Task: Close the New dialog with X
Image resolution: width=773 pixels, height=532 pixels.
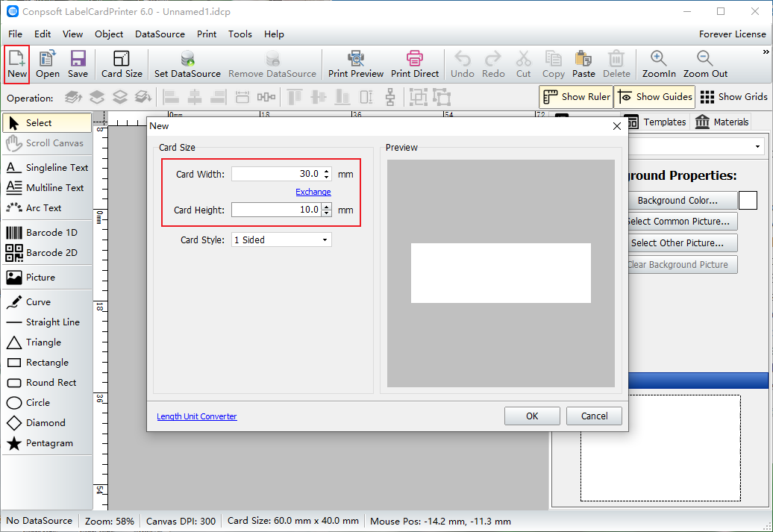Action: pos(617,126)
